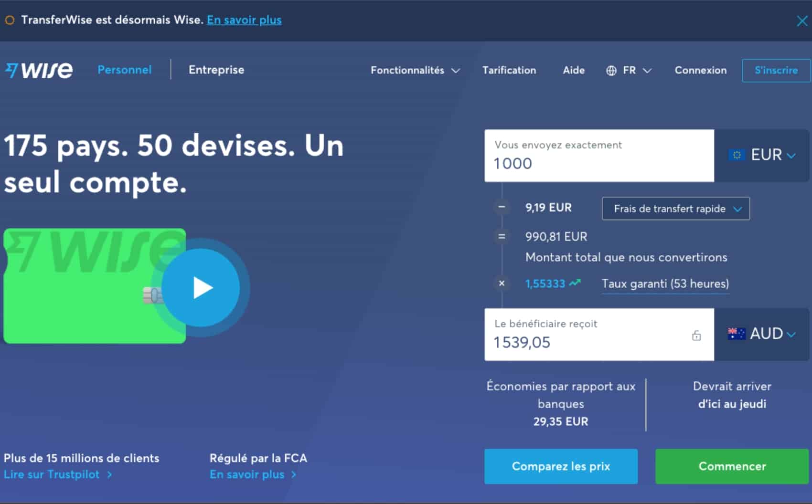This screenshot has width=812, height=504.
Task: Open the EUR currency dropdown
Action: 762,155
